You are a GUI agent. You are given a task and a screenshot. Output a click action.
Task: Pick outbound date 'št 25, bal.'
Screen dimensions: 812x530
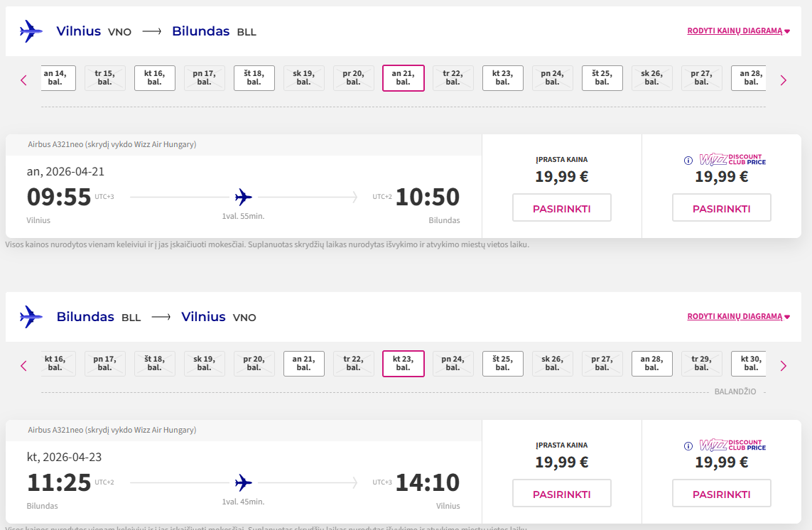[602, 77]
